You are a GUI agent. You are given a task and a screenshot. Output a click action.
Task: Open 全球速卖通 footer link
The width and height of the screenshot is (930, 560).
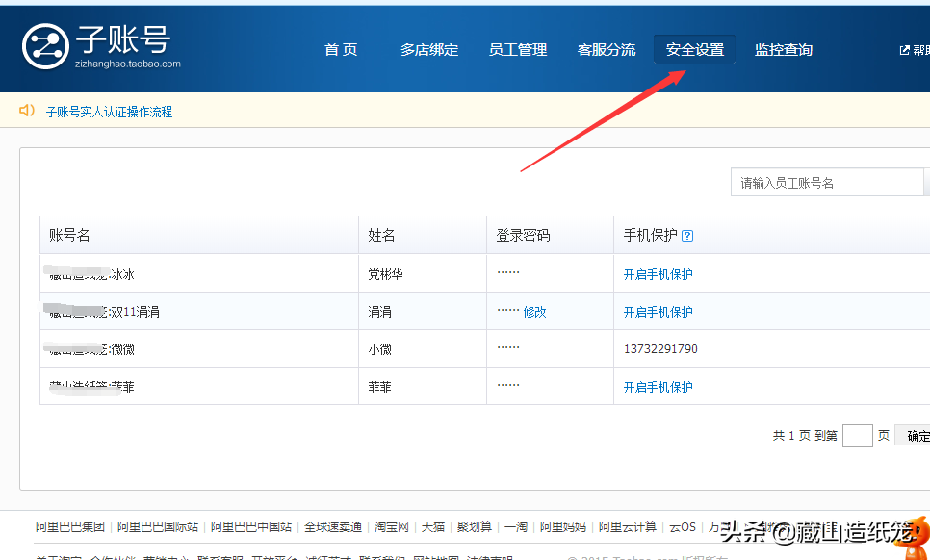(333, 526)
